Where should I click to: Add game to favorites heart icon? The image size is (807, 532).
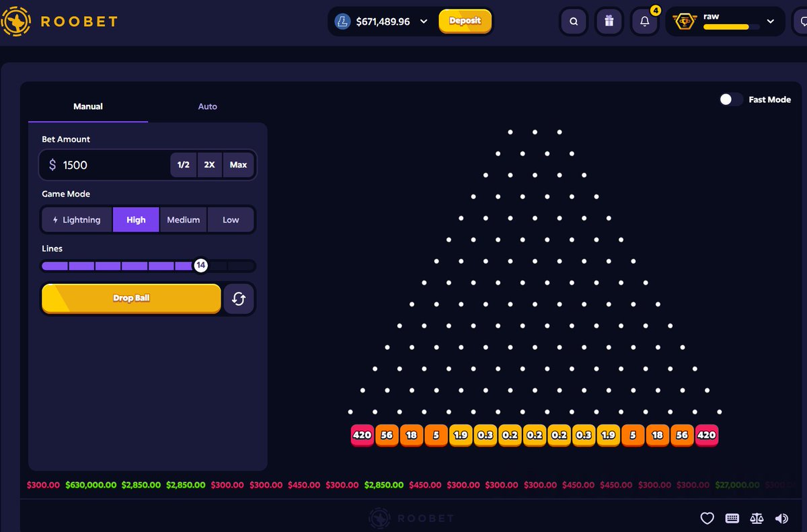[707, 518]
